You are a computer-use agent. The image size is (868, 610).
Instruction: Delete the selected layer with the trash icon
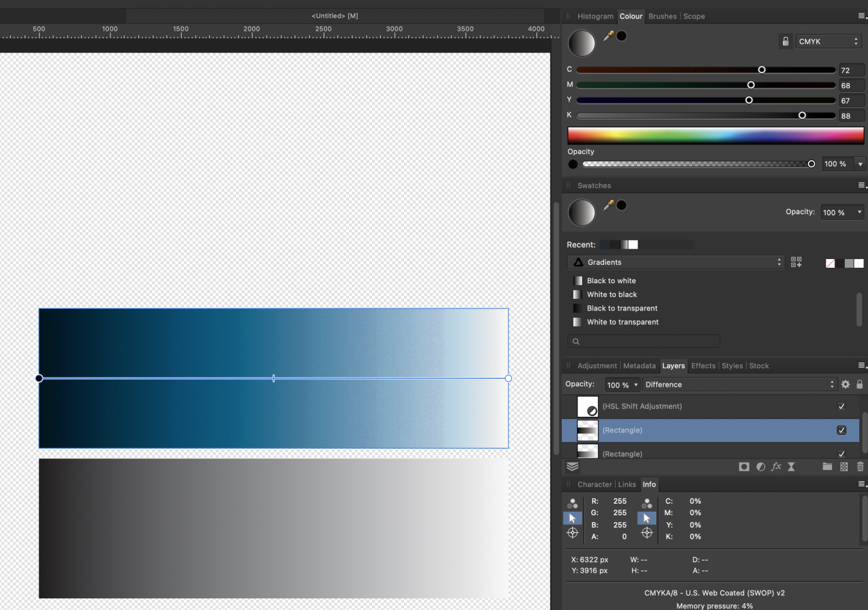860,467
